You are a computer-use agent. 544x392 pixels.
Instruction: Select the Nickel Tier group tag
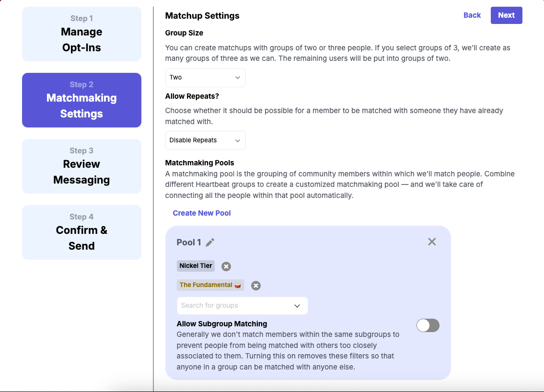click(x=196, y=266)
